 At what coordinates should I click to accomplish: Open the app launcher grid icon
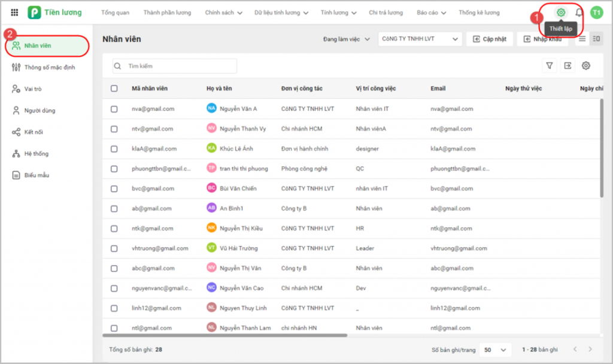(14, 13)
